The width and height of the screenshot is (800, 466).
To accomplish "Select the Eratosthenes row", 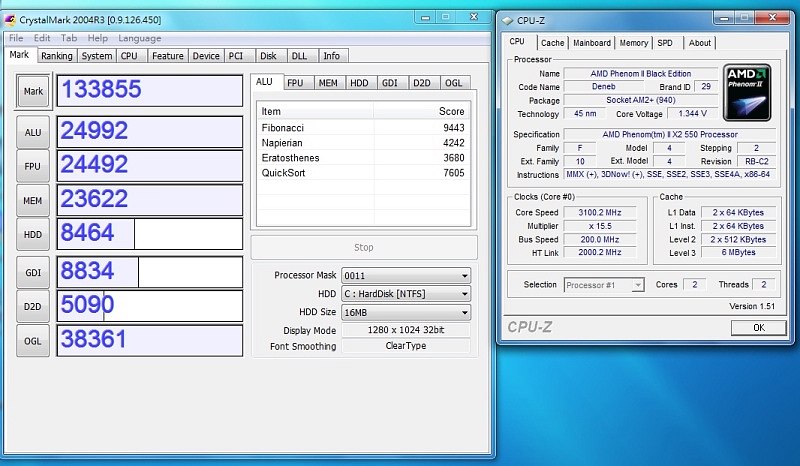I will (363, 158).
